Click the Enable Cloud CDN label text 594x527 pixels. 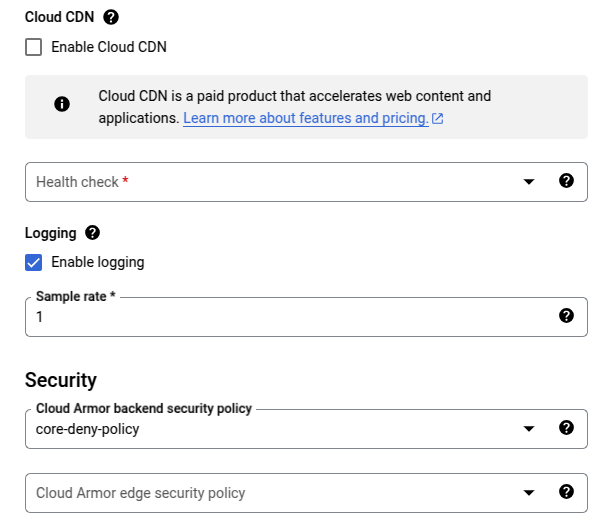point(109,47)
